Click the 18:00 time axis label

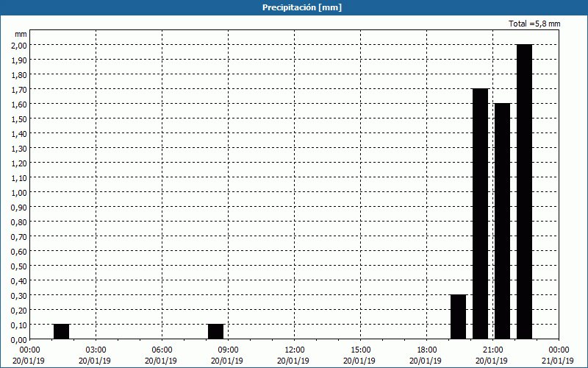[x=427, y=350]
